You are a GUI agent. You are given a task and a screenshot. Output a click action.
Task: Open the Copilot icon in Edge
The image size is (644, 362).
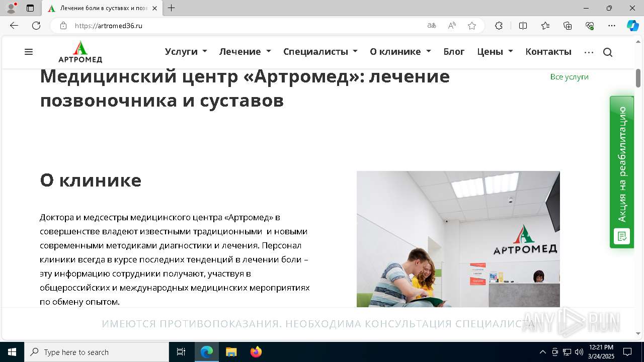tap(632, 26)
